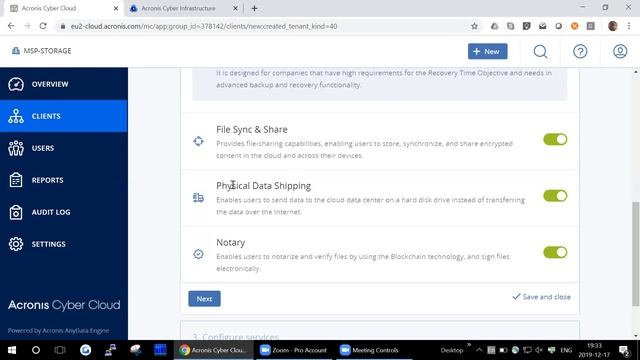The image size is (640, 360).
Task: Click Save and close
Action: click(542, 297)
